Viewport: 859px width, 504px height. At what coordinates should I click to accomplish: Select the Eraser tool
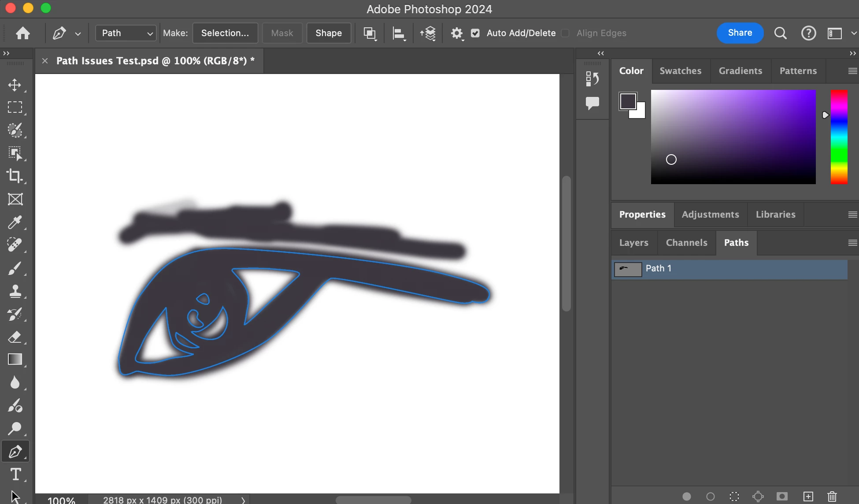coord(15,337)
